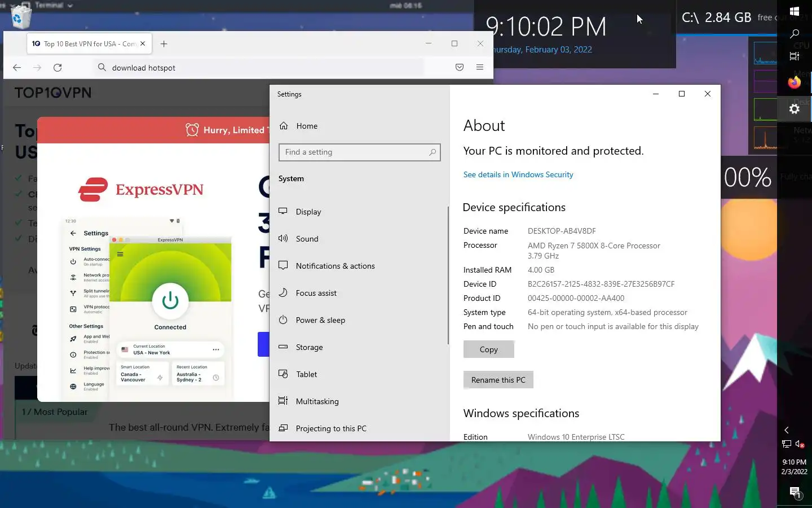The width and height of the screenshot is (812, 508).
Task: Select the Product ID 00425-00000-00002-AA400
Action: click(x=576, y=298)
